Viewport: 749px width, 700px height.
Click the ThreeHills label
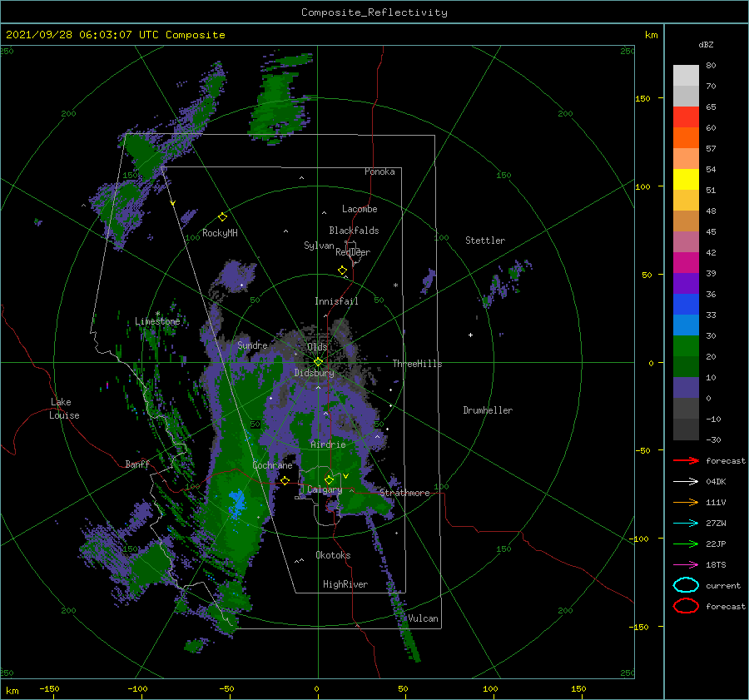pos(417,364)
